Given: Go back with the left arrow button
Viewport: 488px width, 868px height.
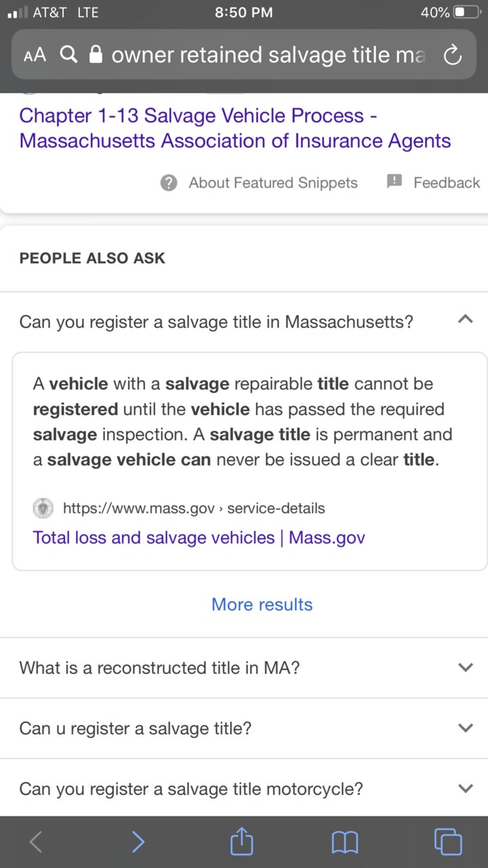Looking at the screenshot, I should (x=36, y=842).
